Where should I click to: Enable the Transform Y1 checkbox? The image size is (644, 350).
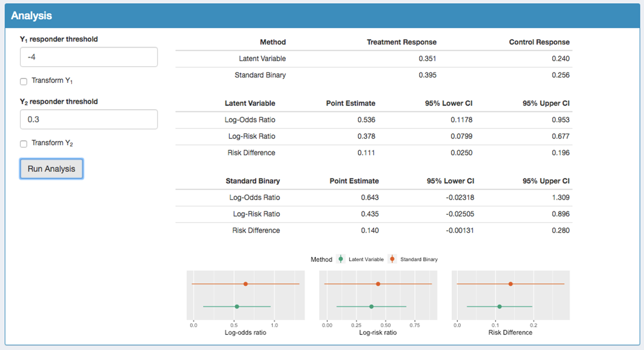[x=24, y=81]
